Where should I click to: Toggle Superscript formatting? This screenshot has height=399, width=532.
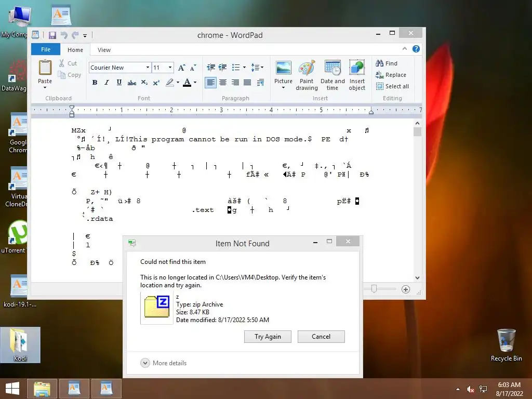[156, 83]
